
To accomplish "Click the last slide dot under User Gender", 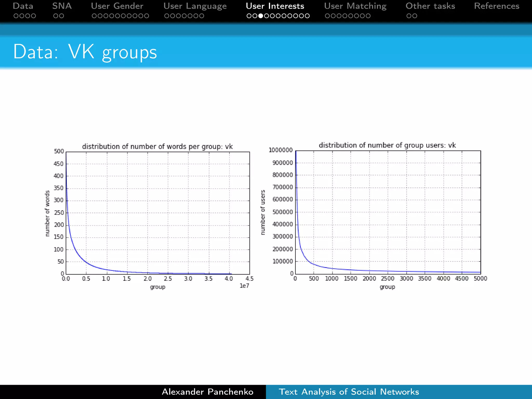I will click(147, 16).
